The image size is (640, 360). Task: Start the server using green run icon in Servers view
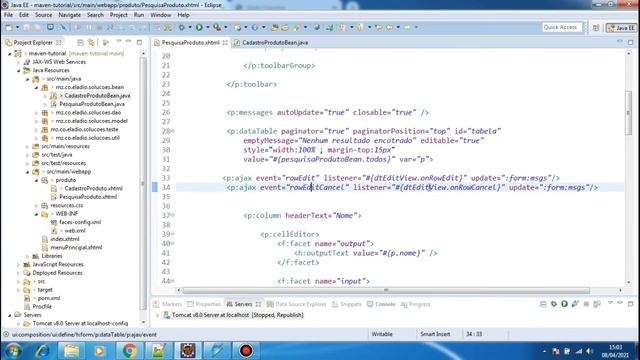(564, 304)
